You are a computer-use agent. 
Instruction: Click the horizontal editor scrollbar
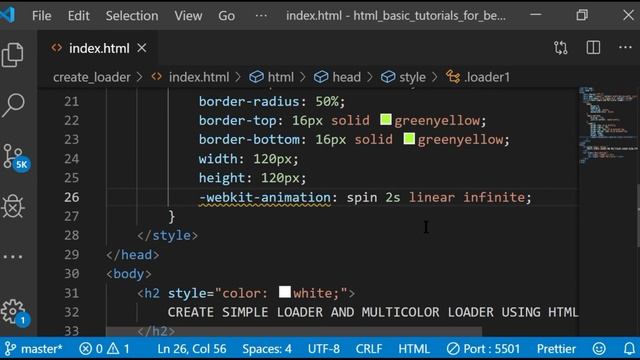pos(294,331)
